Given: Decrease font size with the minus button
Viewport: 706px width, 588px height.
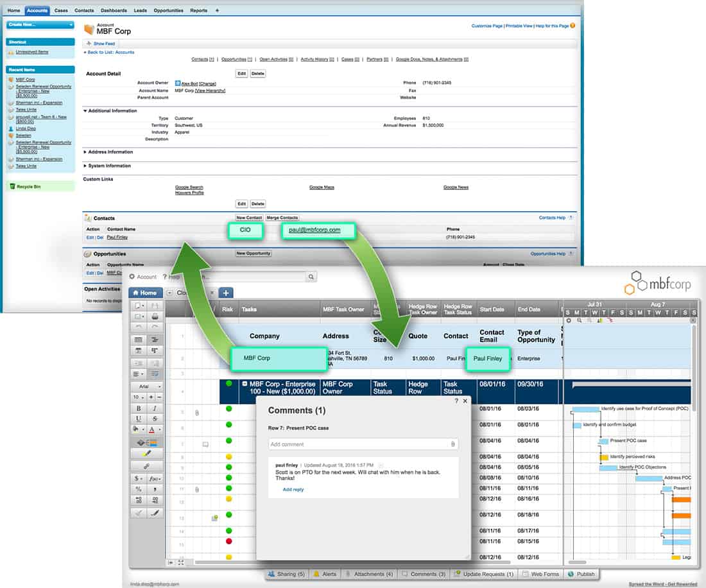Looking at the screenshot, I should (x=159, y=397).
